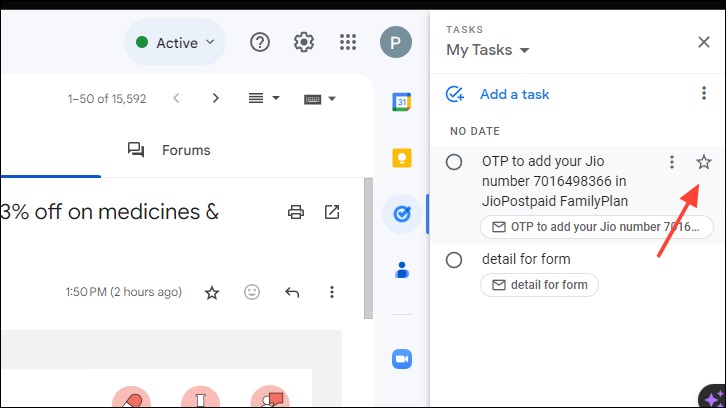Open the My Tasks list dropdown
726x408 pixels.
488,50
